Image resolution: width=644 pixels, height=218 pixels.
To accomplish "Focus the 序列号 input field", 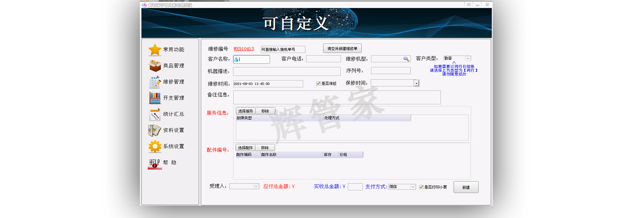I will (x=391, y=70).
